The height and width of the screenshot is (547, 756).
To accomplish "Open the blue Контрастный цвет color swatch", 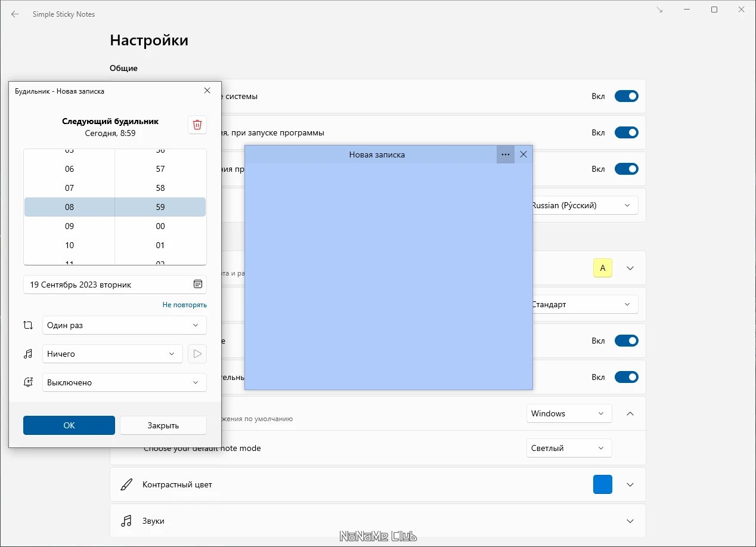I will coord(603,484).
